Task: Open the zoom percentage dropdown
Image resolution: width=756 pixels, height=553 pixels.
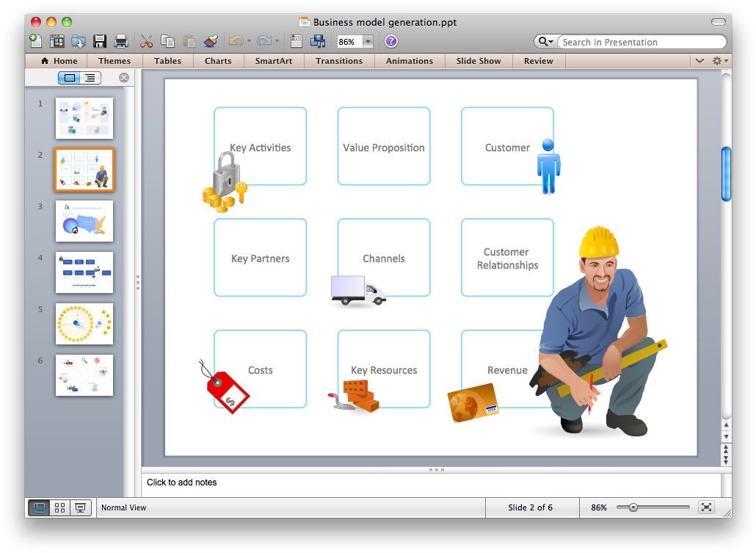Action: [x=368, y=42]
